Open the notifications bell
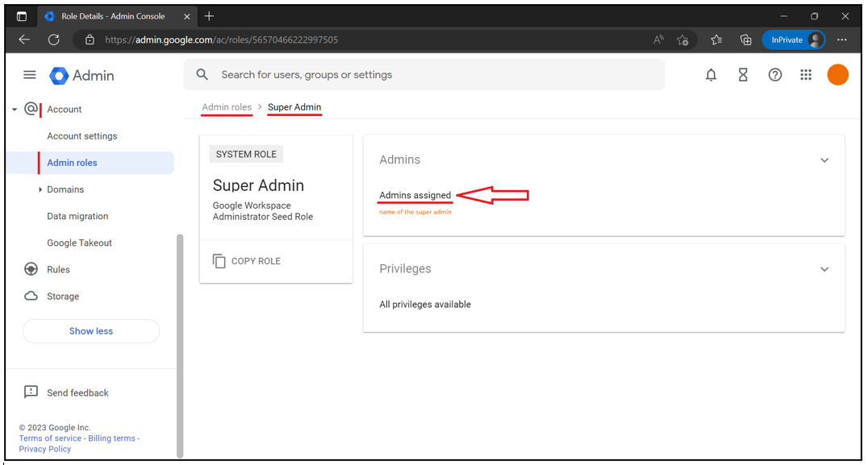The height and width of the screenshot is (465, 868). (x=711, y=75)
